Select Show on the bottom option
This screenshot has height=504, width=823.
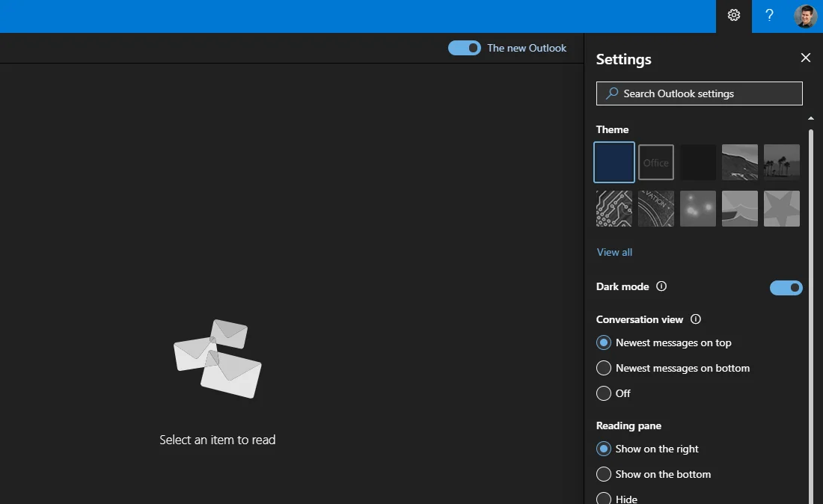604,474
